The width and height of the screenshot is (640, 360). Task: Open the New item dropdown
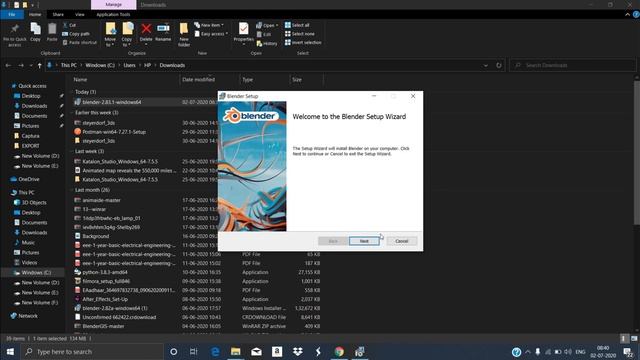click(x=209, y=25)
